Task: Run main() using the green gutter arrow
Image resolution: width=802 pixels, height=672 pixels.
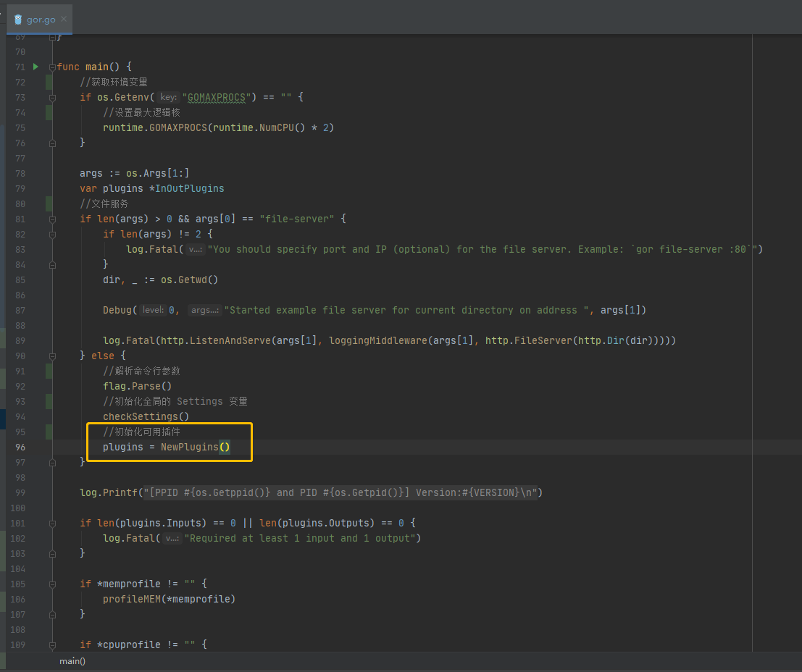Action: [35, 67]
